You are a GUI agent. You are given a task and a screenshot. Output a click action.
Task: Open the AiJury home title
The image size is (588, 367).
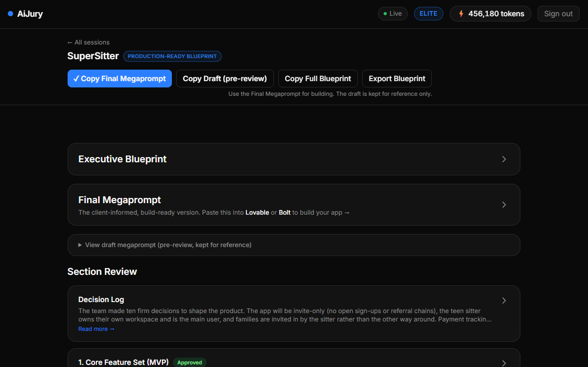click(x=30, y=14)
